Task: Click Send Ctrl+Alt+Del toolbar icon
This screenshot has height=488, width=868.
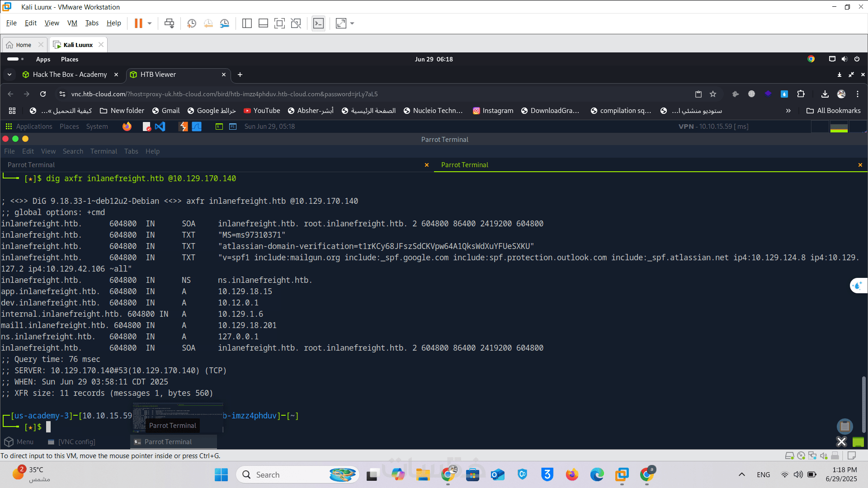Action: [x=169, y=23]
